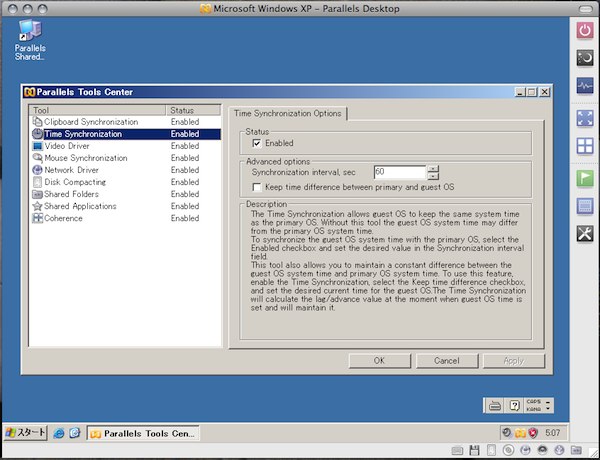Click the hard disk icon in the status bar
Screen dimensions: 600x460
pos(491,450)
